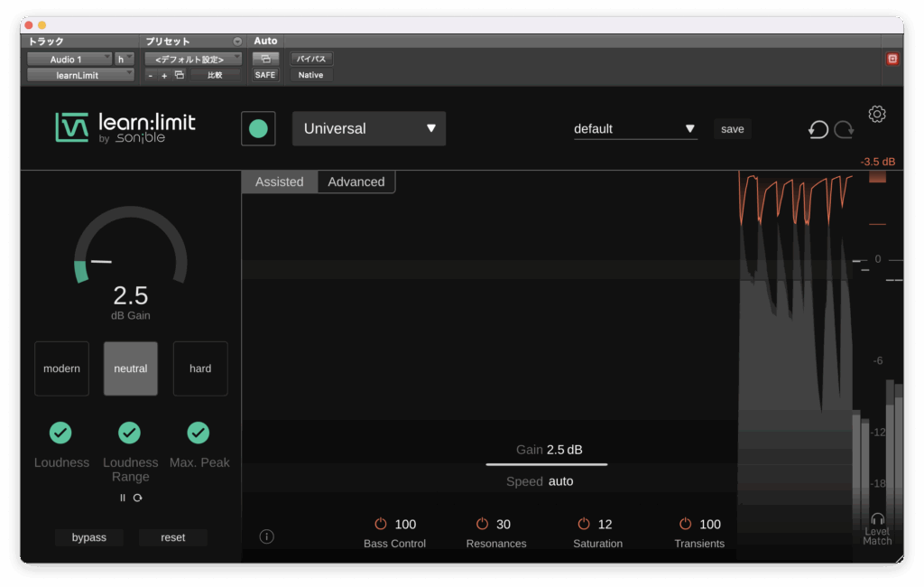Click the Resonances value 30
This screenshot has height=587, width=924.
(x=504, y=524)
